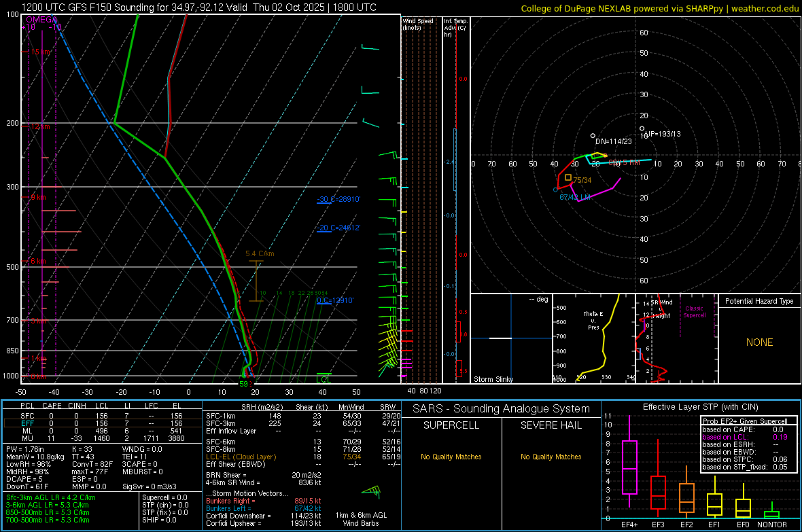Click the SRH (m2/s2) column header
The height and width of the screenshot is (532, 802).
(262, 407)
